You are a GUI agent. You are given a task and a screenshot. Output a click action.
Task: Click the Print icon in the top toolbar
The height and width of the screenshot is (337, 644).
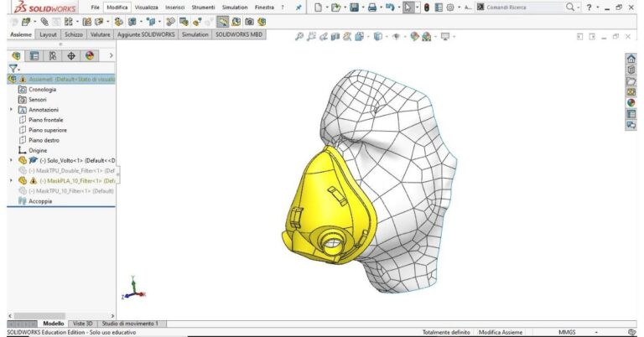374,7
